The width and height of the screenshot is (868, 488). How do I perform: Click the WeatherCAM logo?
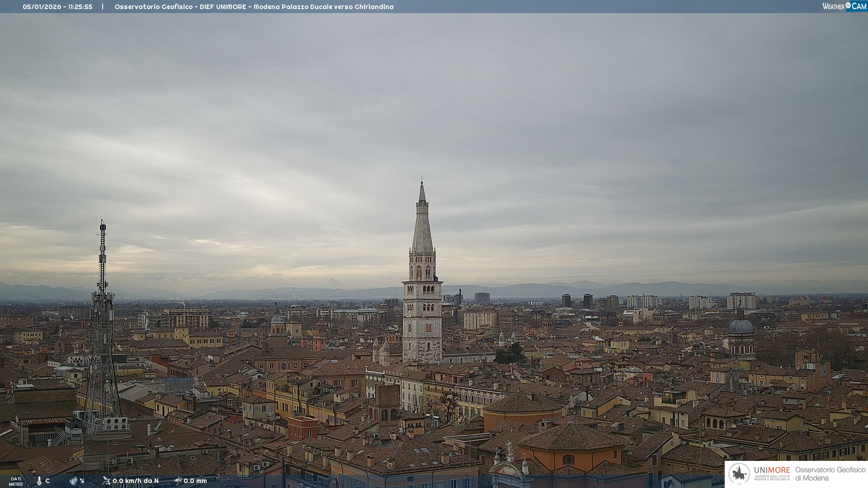tap(844, 6)
